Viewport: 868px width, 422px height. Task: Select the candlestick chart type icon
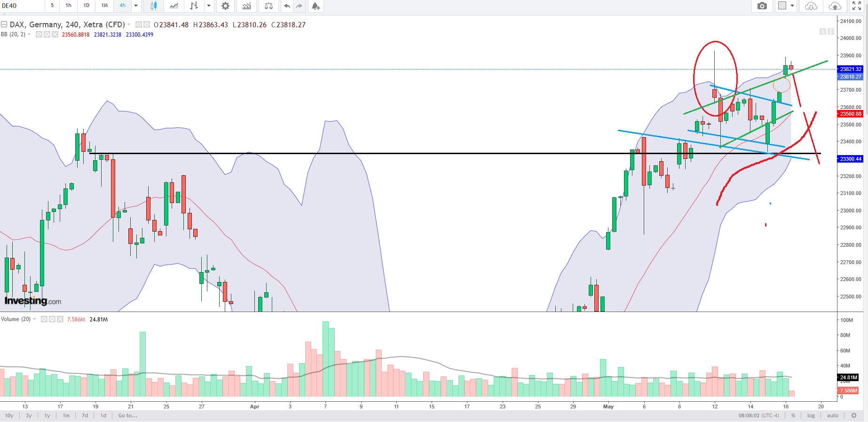[154, 6]
